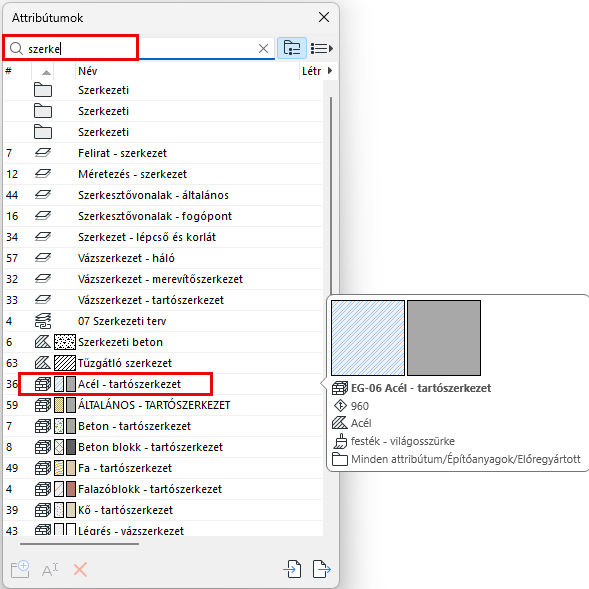Click building material icon of Beton - tartószerkezet
The image size is (589, 589).
(43, 426)
